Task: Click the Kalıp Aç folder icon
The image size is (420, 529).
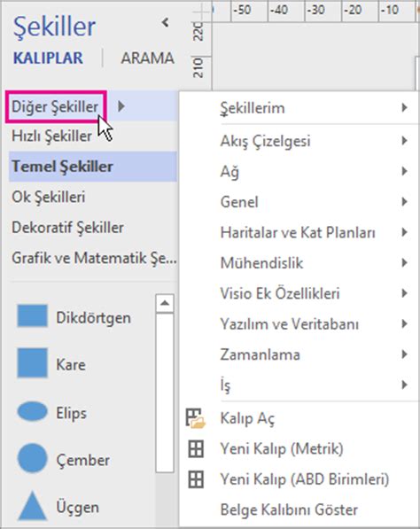Action: click(x=195, y=418)
